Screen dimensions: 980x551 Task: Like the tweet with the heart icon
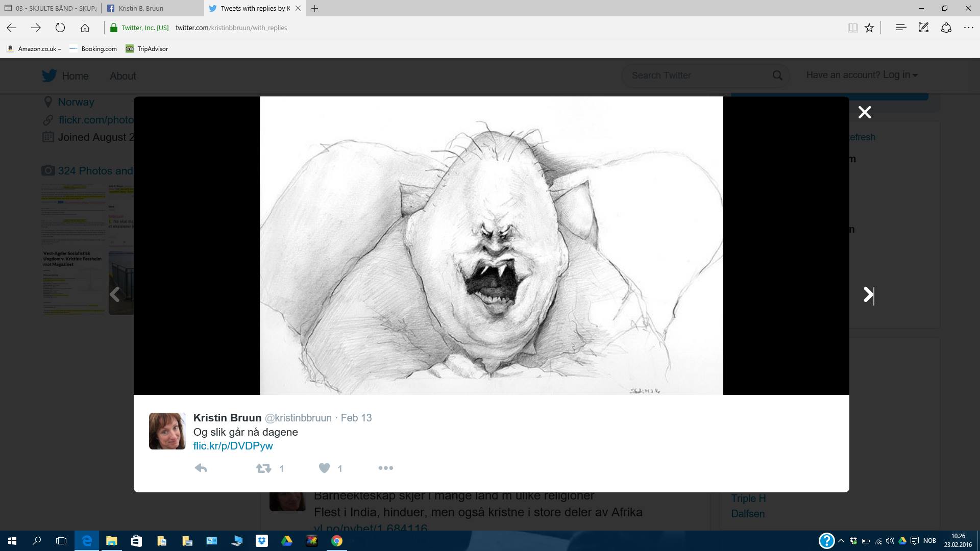click(324, 468)
